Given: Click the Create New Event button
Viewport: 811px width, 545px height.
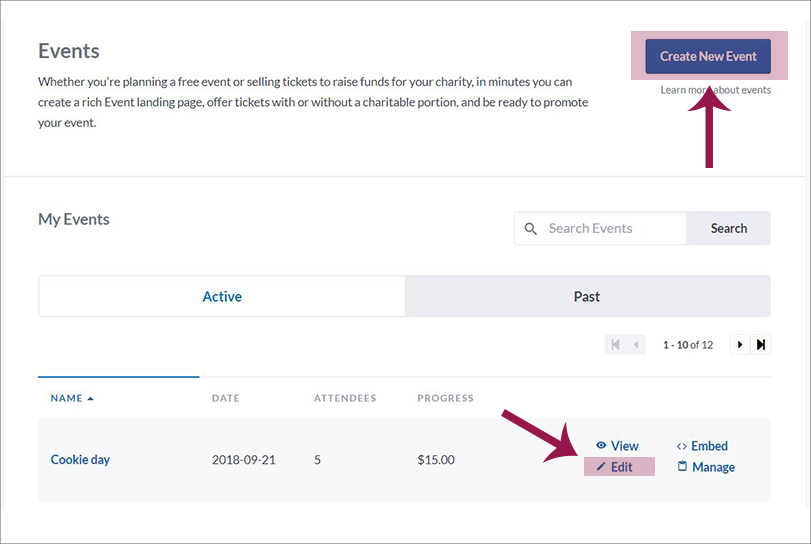Looking at the screenshot, I should coord(707,56).
